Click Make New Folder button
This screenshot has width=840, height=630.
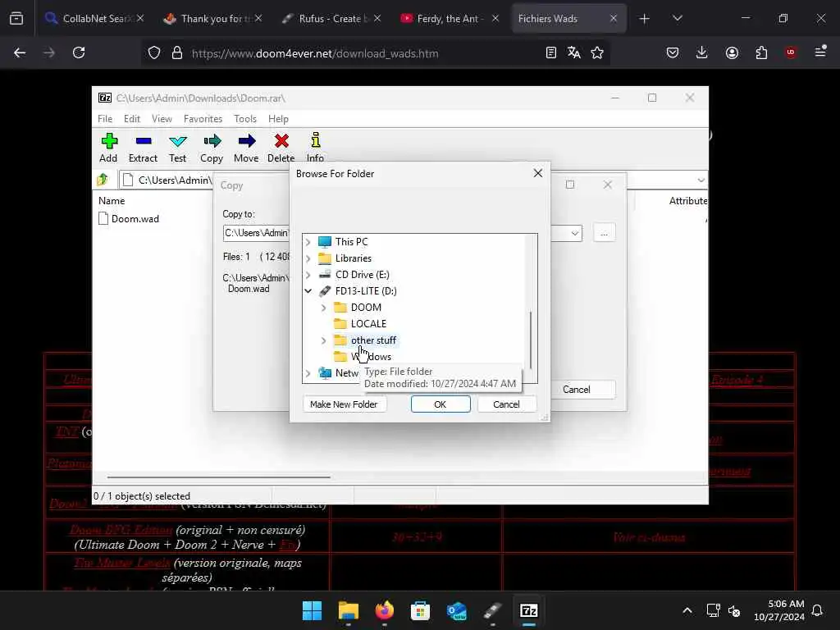click(344, 404)
